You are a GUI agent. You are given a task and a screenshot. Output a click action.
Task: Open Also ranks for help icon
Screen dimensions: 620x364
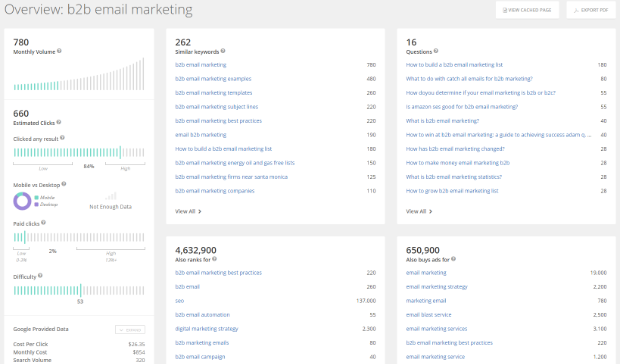[214, 259]
